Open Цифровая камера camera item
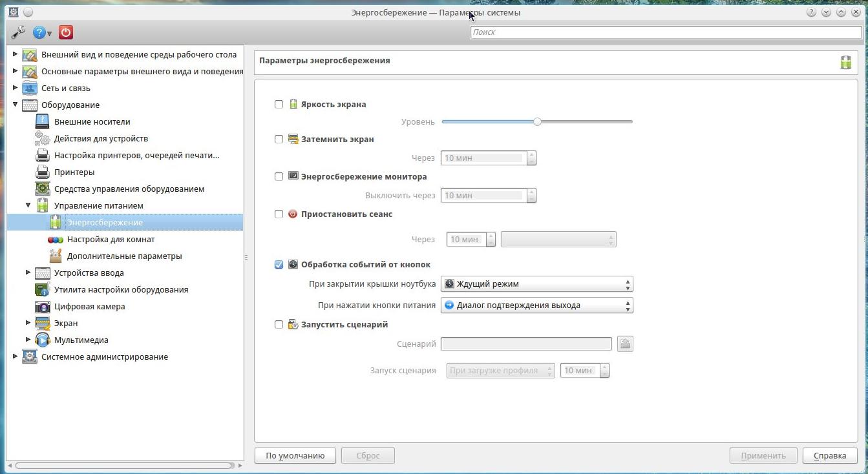 (x=89, y=307)
